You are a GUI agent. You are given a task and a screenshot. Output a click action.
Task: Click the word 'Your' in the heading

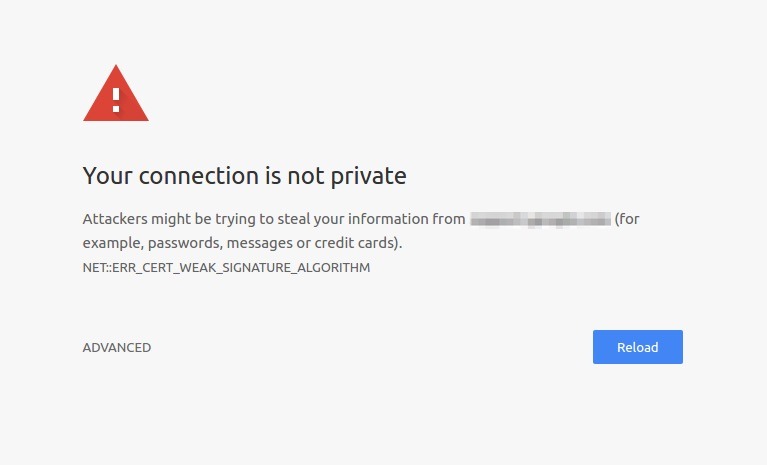click(108, 176)
